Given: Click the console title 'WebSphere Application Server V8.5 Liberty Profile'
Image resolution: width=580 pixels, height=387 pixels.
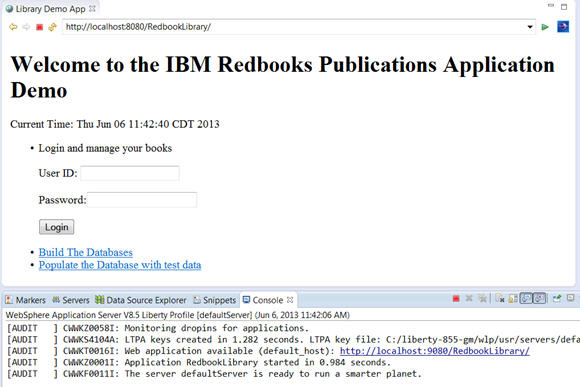Looking at the screenshot, I should click(x=100, y=315).
